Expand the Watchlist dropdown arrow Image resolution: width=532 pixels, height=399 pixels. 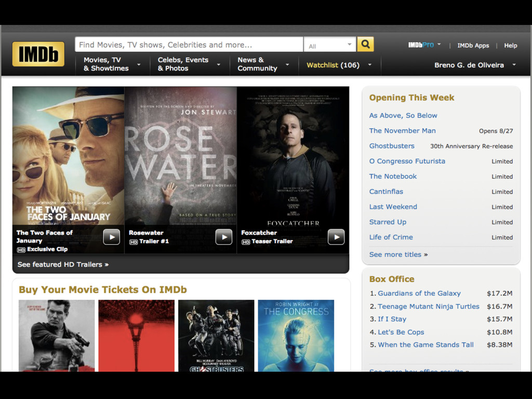pos(370,64)
